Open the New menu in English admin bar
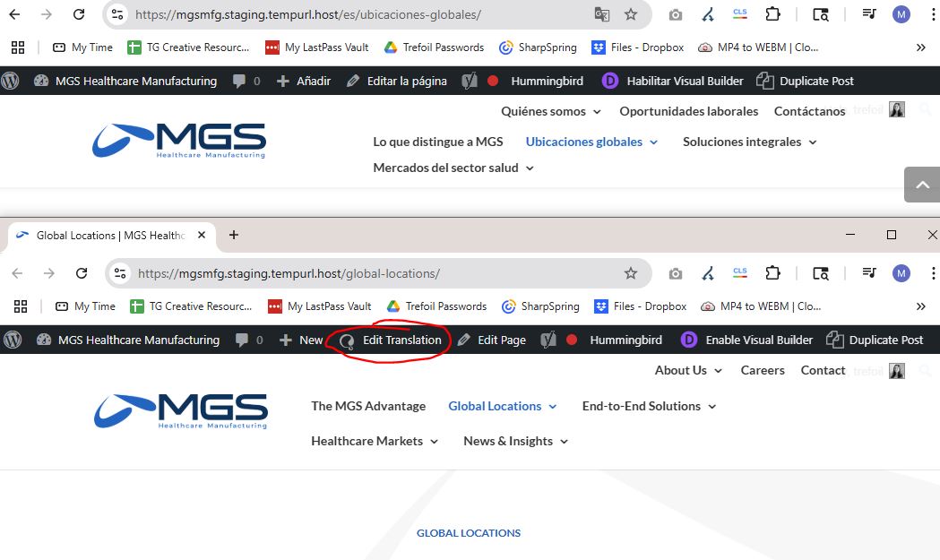This screenshot has height=560, width=940. [x=301, y=340]
